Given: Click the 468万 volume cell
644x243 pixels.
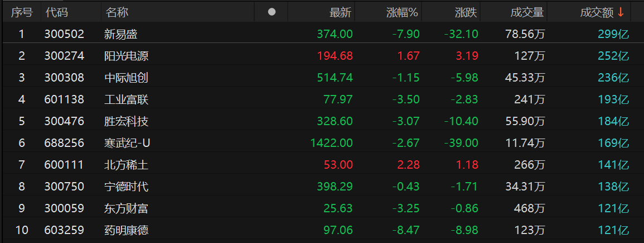Looking at the screenshot, I should (529, 208).
